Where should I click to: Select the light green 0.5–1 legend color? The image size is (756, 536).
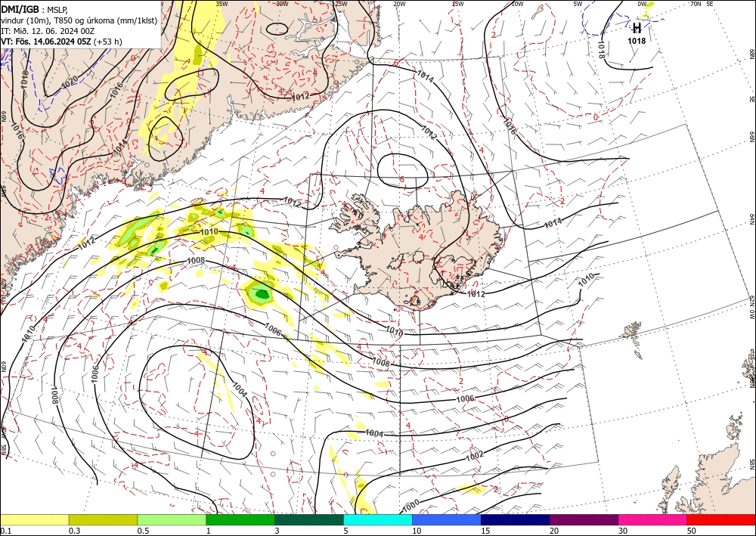click(x=172, y=519)
